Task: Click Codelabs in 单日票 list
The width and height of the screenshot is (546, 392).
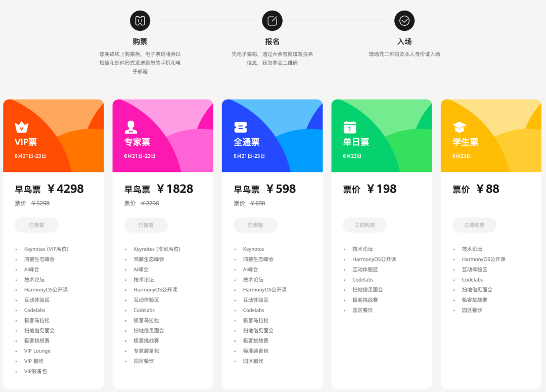Action: [363, 279]
